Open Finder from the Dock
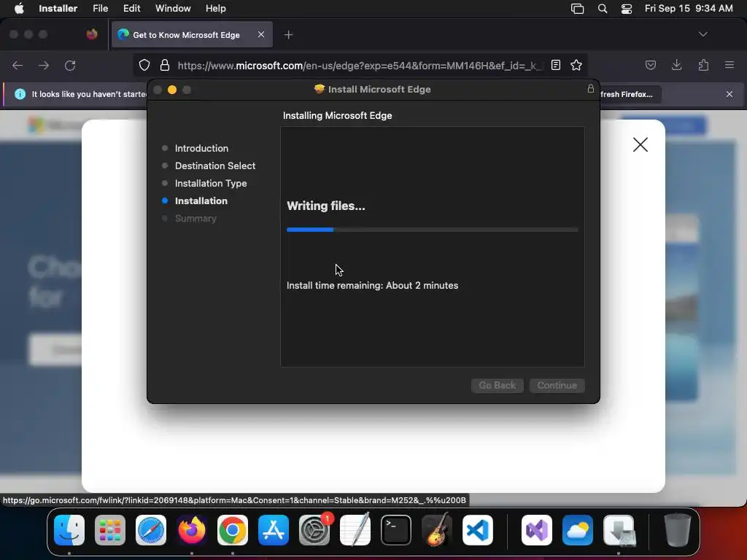The width and height of the screenshot is (747, 560). point(69,530)
